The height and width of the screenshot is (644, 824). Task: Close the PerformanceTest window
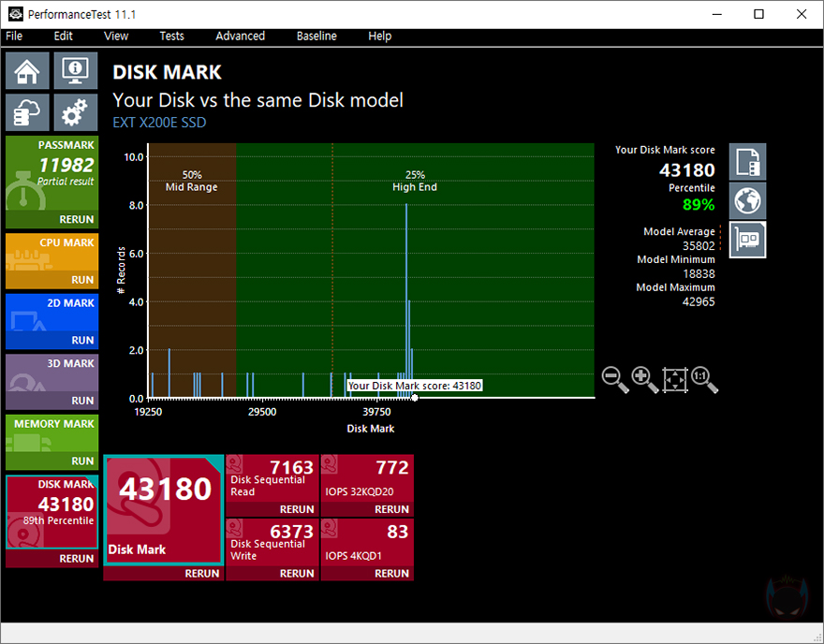coord(802,14)
